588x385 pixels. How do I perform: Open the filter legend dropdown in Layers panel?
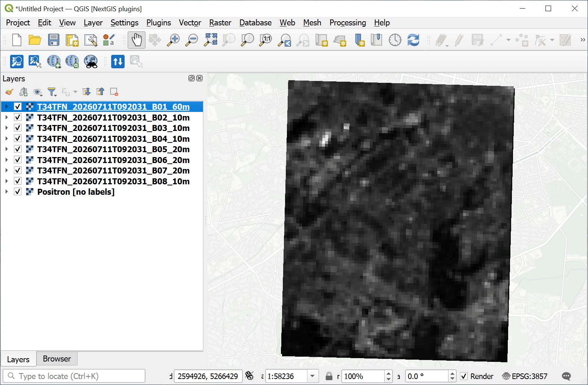click(52, 92)
